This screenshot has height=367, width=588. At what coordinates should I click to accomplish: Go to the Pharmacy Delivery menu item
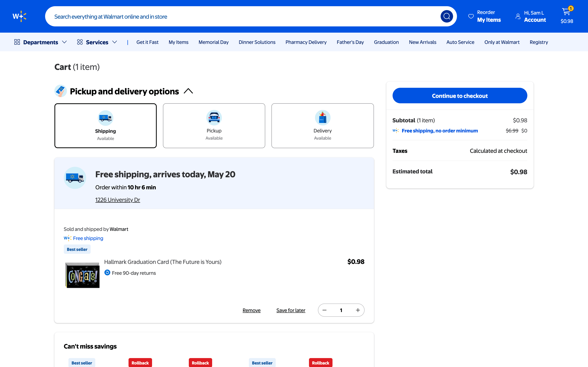point(306,42)
